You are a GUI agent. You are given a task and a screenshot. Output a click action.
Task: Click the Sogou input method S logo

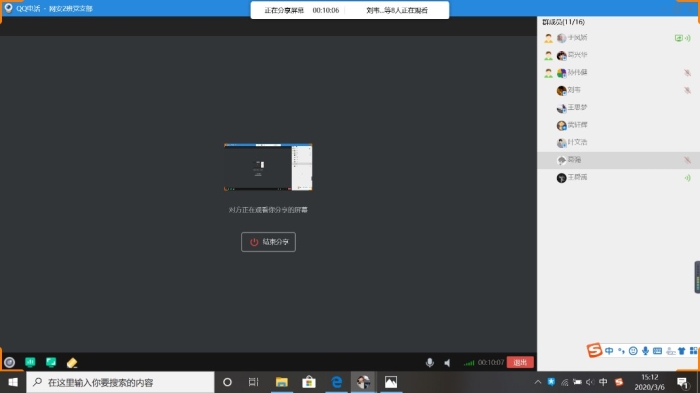[594, 350]
